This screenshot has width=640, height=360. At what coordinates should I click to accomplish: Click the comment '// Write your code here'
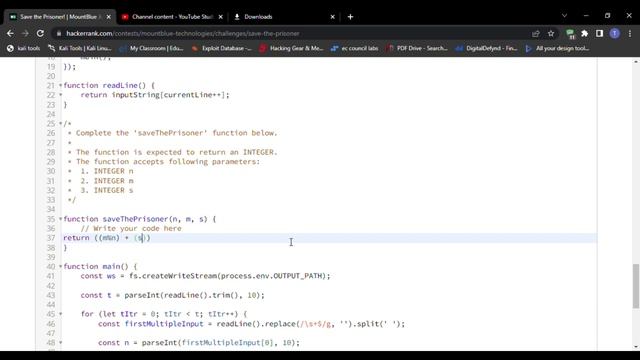131,229
